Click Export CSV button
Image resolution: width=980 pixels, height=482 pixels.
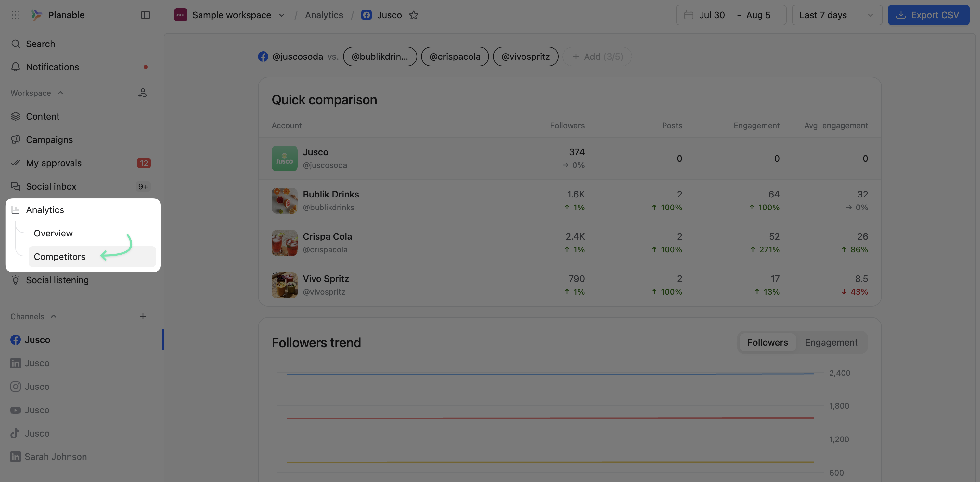(x=928, y=15)
